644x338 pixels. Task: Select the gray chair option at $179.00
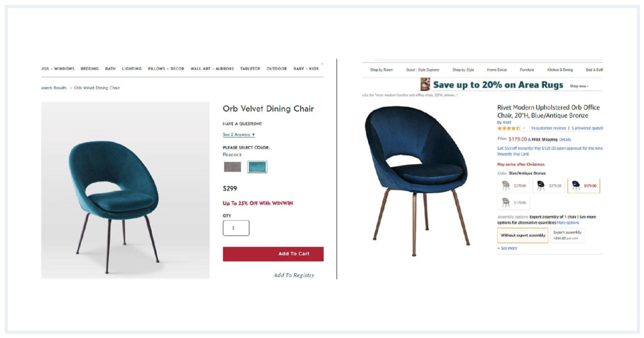tap(513, 202)
